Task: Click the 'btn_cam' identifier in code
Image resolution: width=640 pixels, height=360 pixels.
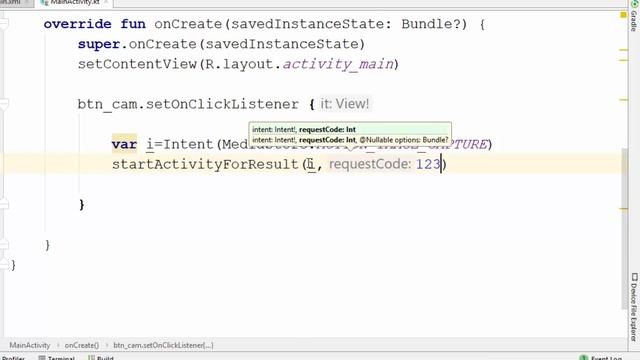Action: pyautogui.click(x=107, y=104)
